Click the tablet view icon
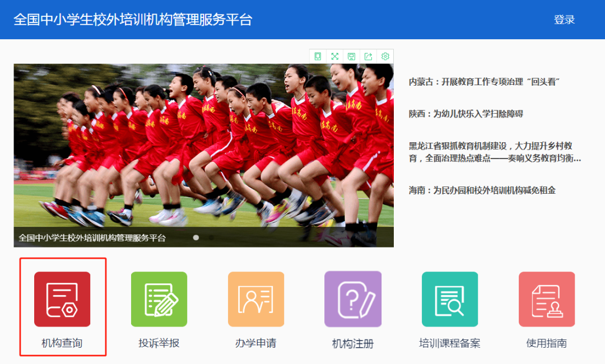The width and height of the screenshot is (605, 364). click(318, 56)
